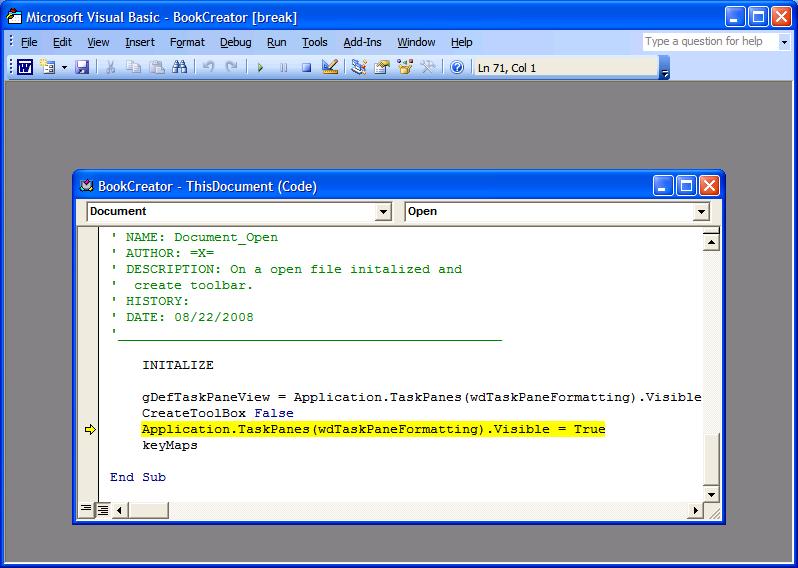Image resolution: width=798 pixels, height=568 pixels.
Task: Open the Window menu
Action: [416, 42]
